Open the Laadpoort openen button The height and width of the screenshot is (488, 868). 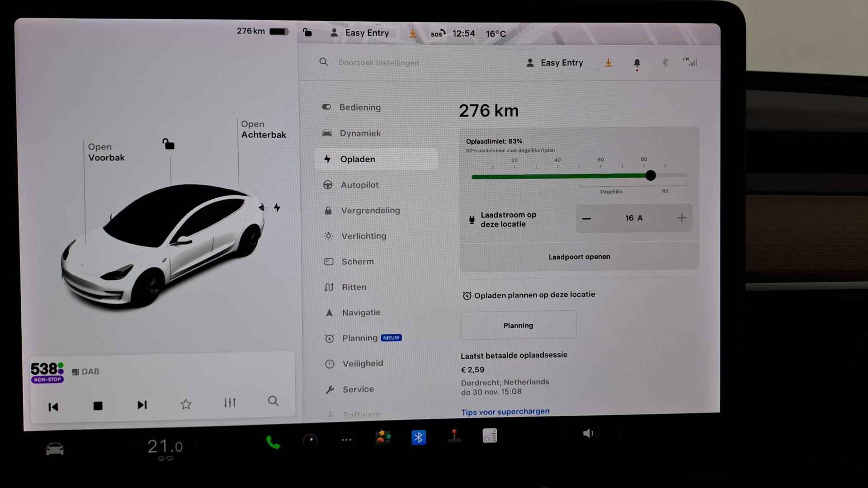[580, 256]
